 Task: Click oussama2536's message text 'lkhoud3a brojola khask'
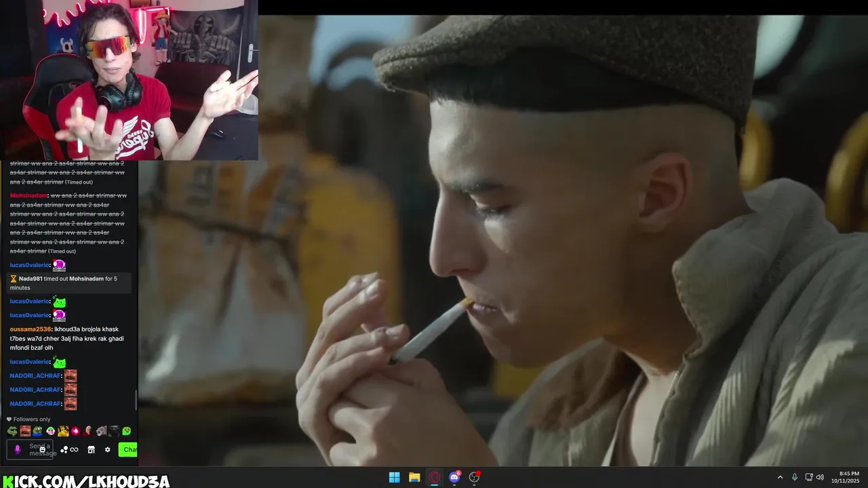pyautogui.click(x=86, y=329)
